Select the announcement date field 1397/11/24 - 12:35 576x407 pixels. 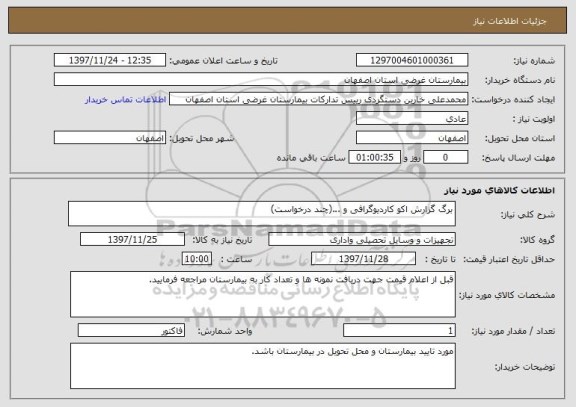click(110, 60)
